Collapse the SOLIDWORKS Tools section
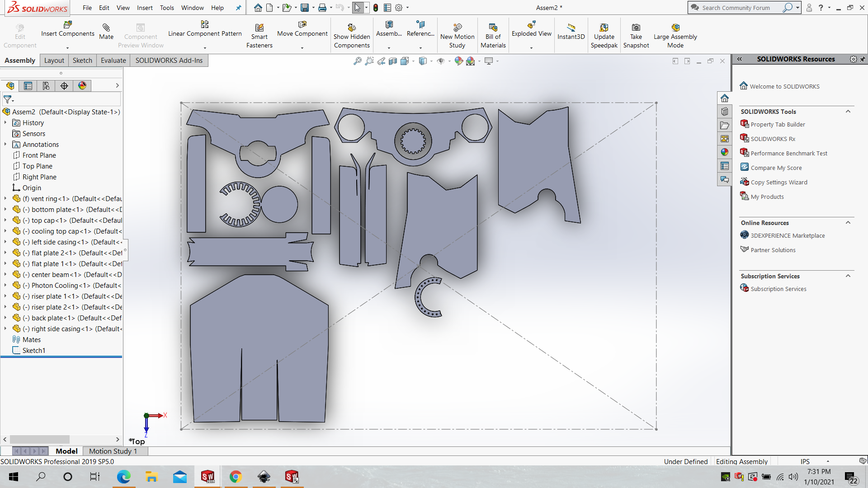Image resolution: width=868 pixels, height=488 pixels. [x=848, y=112]
